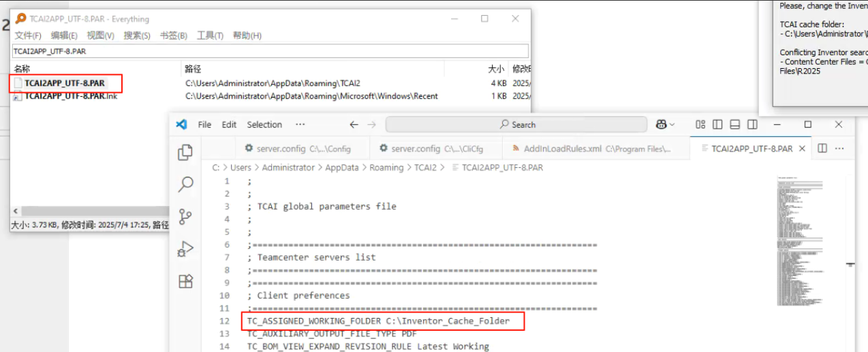
Task: Open the Run and Debug view
Action: point(185,249)
